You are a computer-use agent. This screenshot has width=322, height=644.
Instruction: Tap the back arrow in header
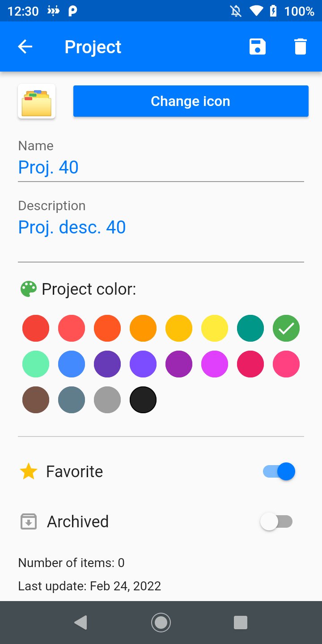pos(25,47)
